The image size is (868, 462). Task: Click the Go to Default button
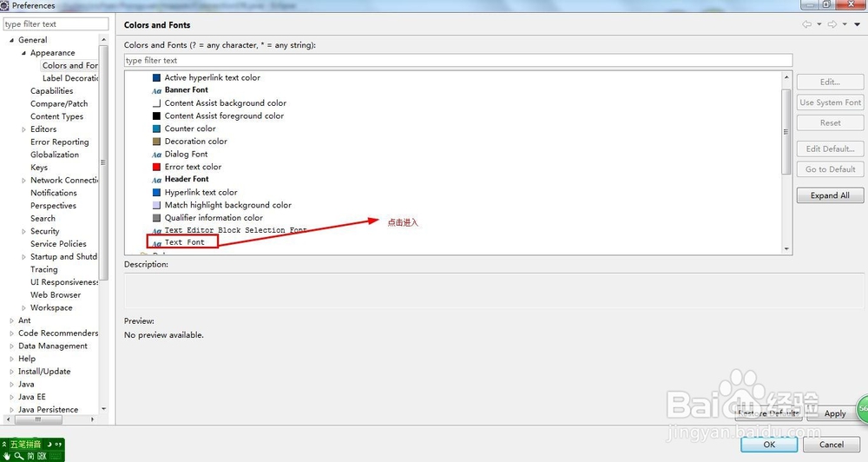[x=830, y=169]
